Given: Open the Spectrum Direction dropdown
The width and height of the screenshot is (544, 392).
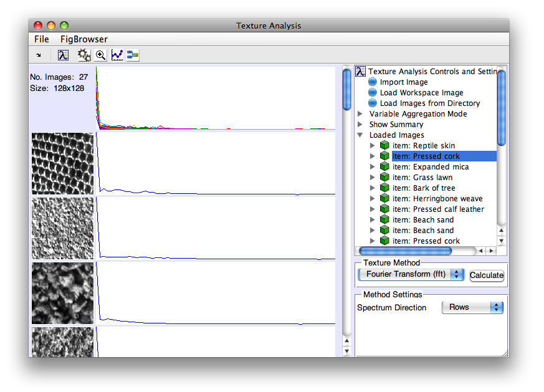Looking at the screenshot, I should point(472,307).
